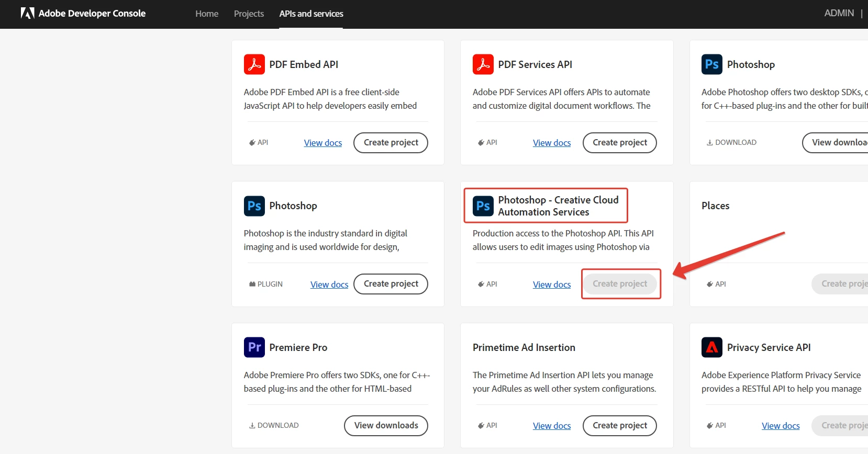Screen dimensions: 868x454
Task: Click the Premiere Pro description text
Action: pyautogui.click(x=337, y=382)
